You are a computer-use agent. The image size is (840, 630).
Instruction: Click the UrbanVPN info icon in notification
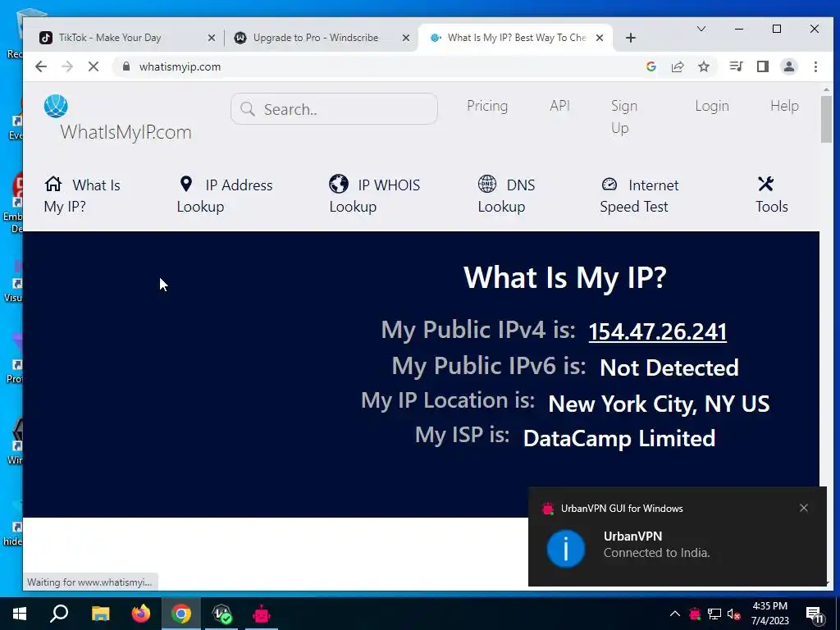(x=566, y=549)
